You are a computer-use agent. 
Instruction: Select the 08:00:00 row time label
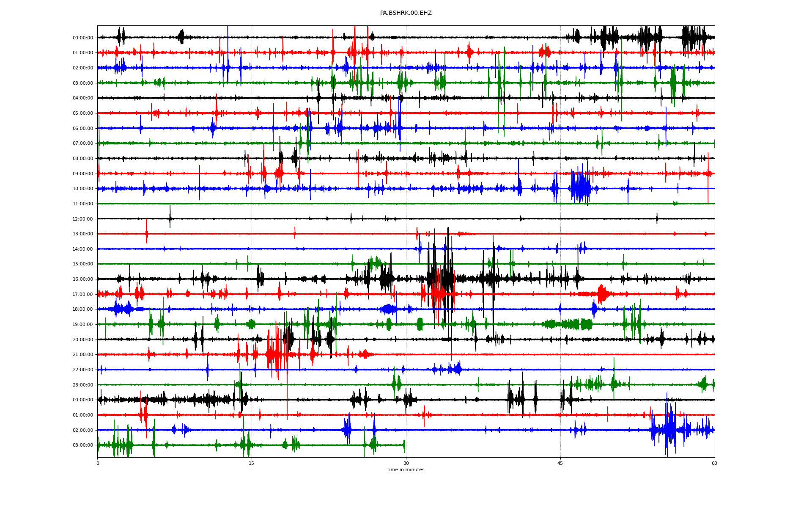(83, 159)
